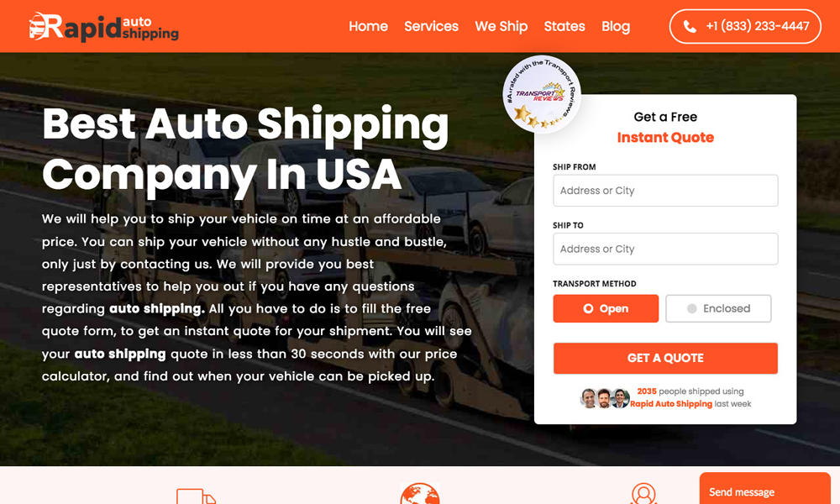Click the globe icon below hero
Screen dimensions: 840x504
tap(420, 494)
